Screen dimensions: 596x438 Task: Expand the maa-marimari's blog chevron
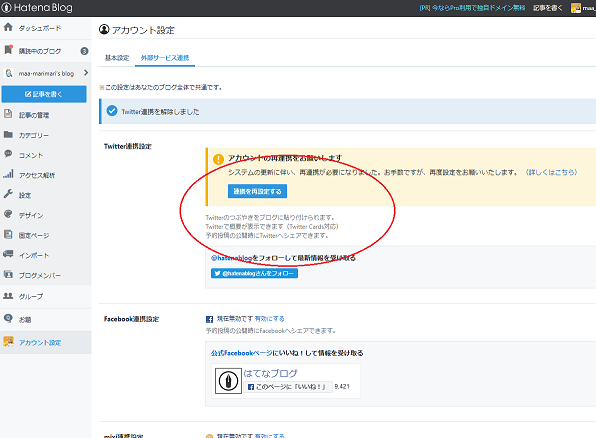pos(86,73)
